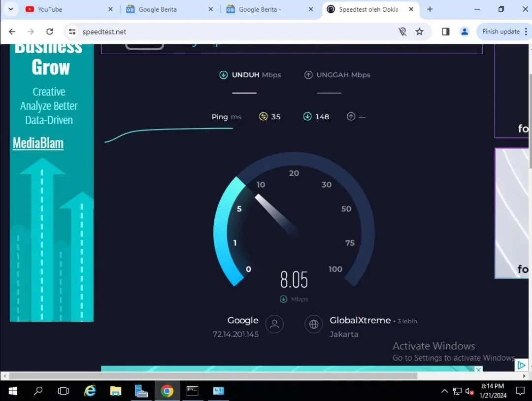This screenshot has width=532, height=401.
Task: Click the horizontal scrollbar right arrow
Action: click(x=524, y=376)
